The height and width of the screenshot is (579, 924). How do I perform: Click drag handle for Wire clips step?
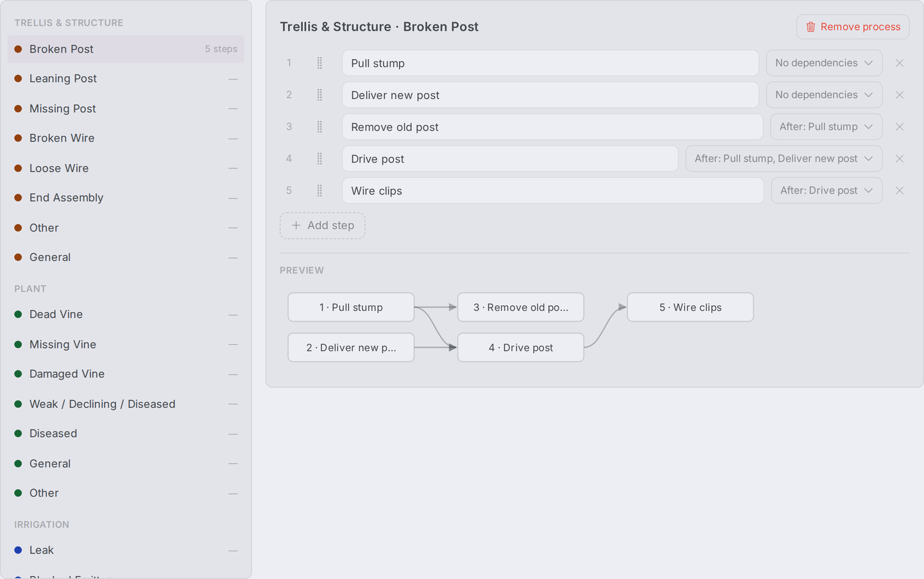[320, 190]
